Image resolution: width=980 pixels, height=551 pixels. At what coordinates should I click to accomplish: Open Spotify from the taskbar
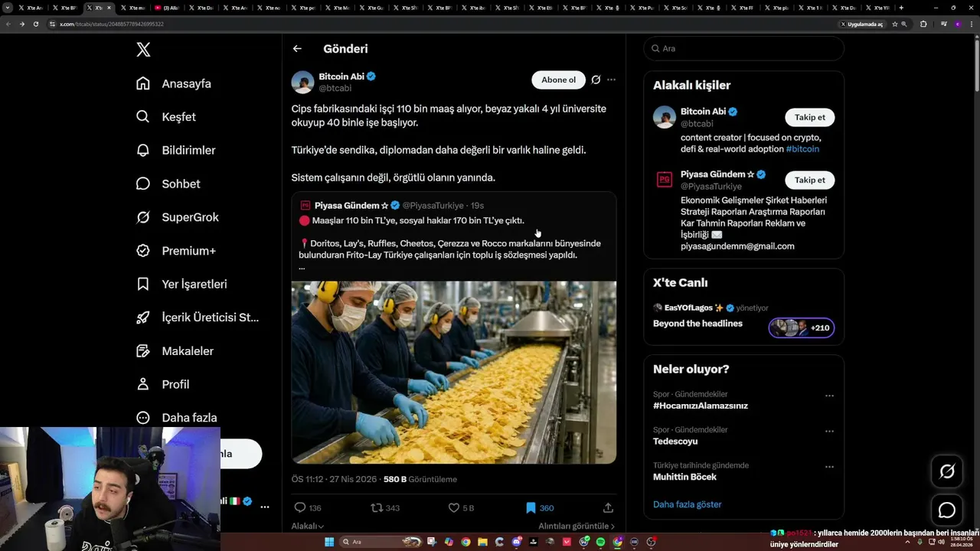coord(600,542)
